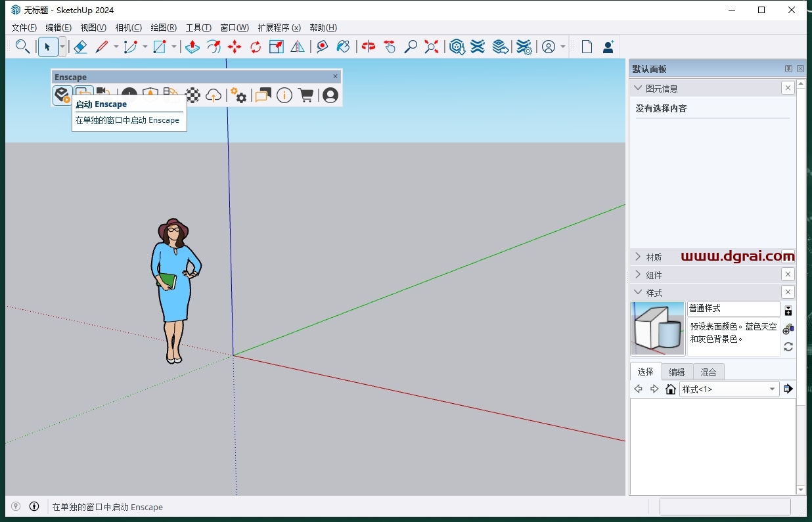Close the 图元信息 section with X
812x522 pixels.
[x=788, y=87]
